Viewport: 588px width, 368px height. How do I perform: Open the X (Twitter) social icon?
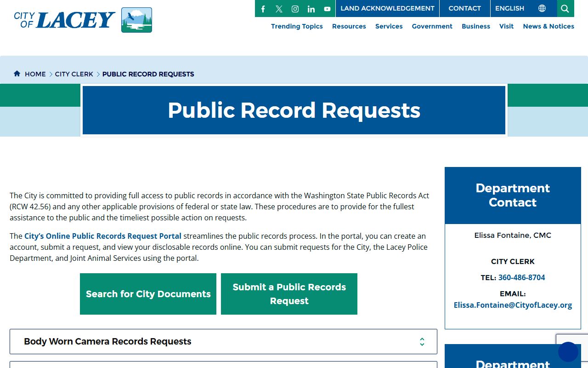pos(279,9)
